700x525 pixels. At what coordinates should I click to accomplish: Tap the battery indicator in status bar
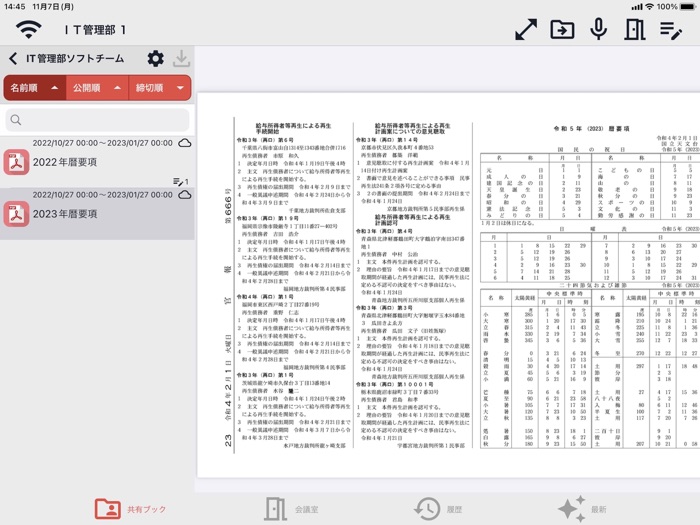coord(687,7)
